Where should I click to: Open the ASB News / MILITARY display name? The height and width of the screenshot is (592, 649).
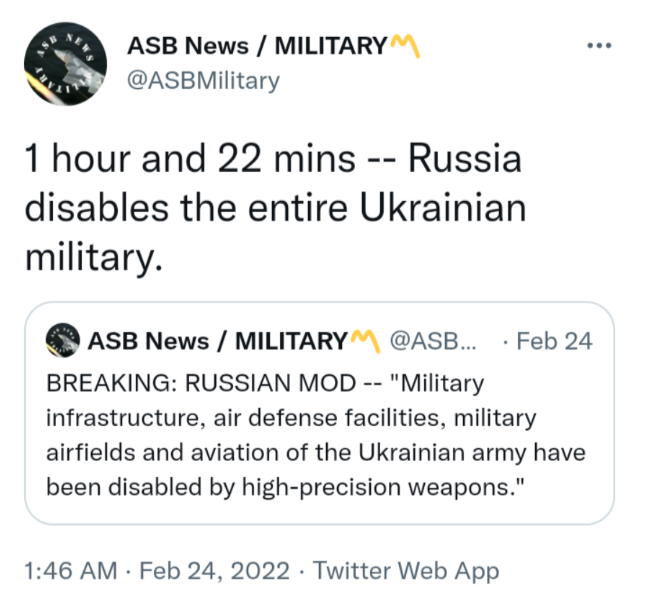[x=257, y=46]
